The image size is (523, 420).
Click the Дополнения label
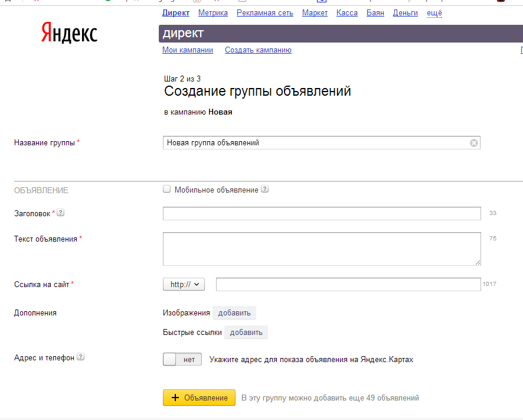point(35,313)
